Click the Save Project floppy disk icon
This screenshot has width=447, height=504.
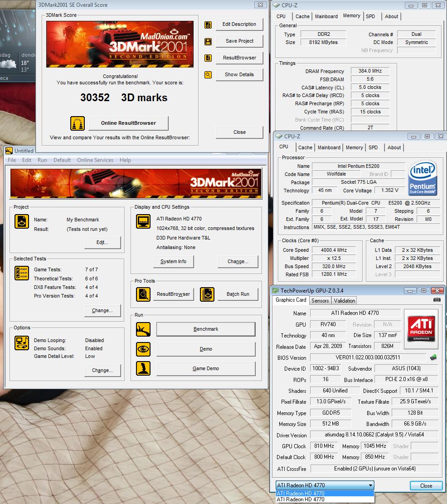click(208, 41)
